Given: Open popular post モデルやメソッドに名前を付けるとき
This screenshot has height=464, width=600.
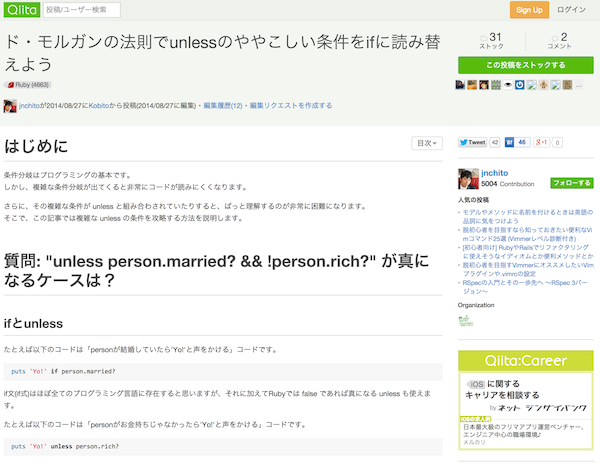Looking at the screenshot, I should 527,217.
